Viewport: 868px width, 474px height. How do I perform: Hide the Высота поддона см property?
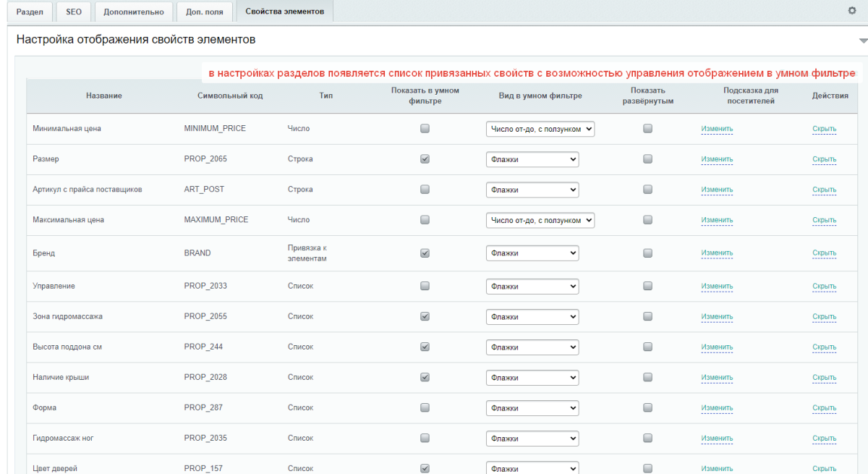[824, 347]
